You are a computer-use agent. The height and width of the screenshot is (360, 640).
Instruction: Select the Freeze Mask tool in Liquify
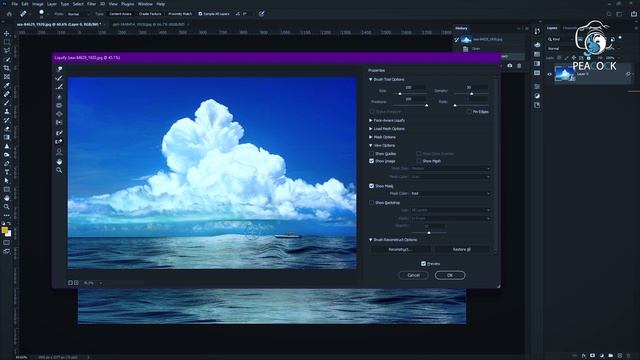60,133
